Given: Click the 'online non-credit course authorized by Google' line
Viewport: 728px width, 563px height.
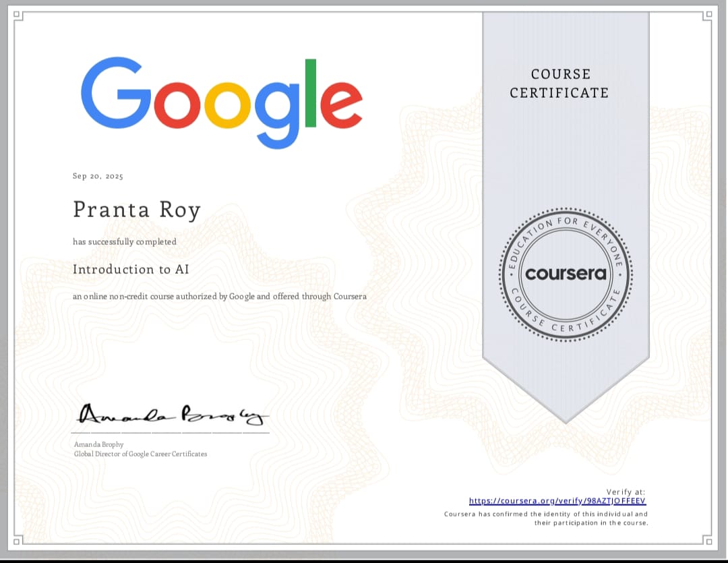Looking at the screenshot, I should coord(220,296).
